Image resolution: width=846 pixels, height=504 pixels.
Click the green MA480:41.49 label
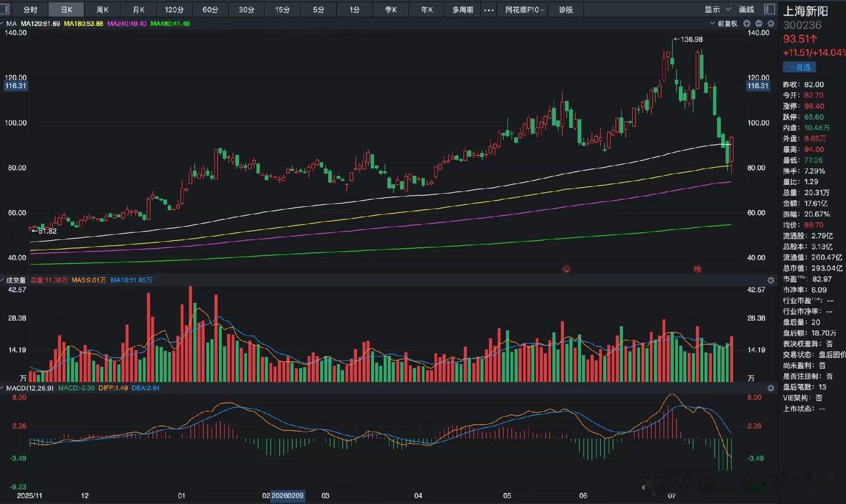pos(170,23)
